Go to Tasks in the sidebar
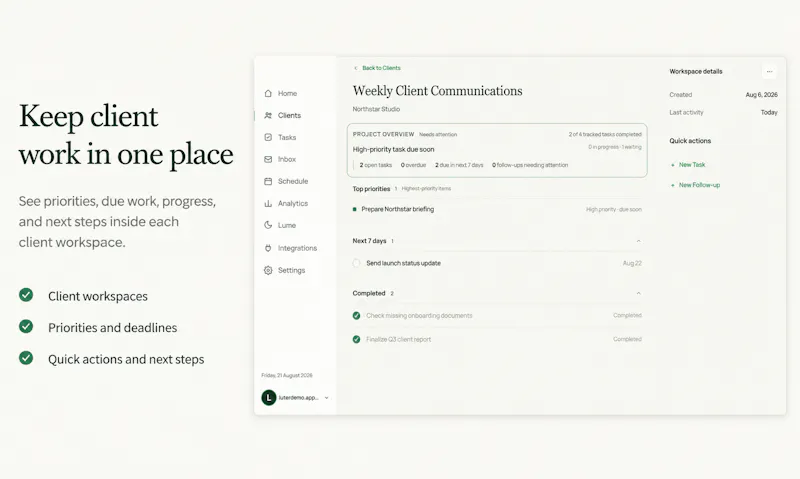This screenshot has height=479, width=800. coord(287,137)
